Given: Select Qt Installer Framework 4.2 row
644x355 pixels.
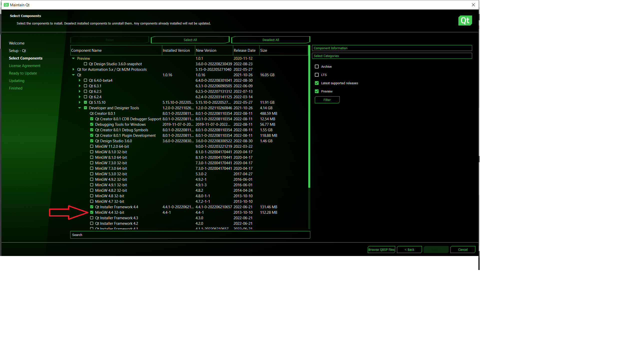Looking at the screenshot, I should tap(189, 223).
